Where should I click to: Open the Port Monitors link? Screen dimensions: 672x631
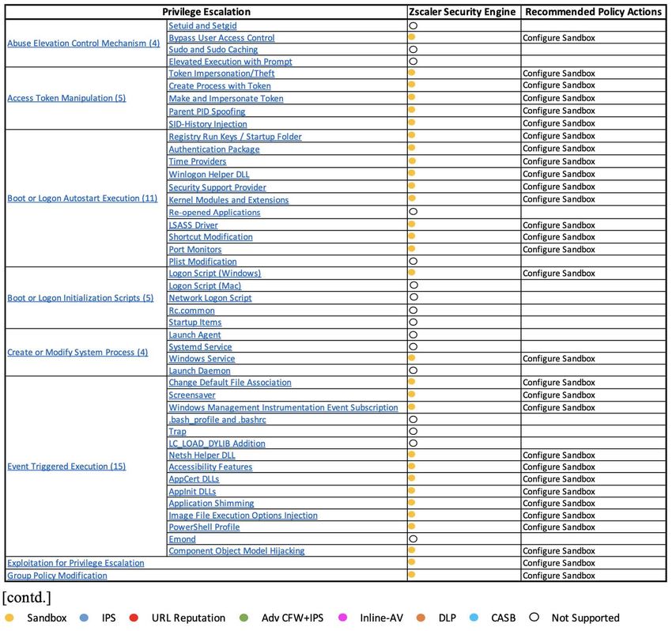click(x=195, y=250)
